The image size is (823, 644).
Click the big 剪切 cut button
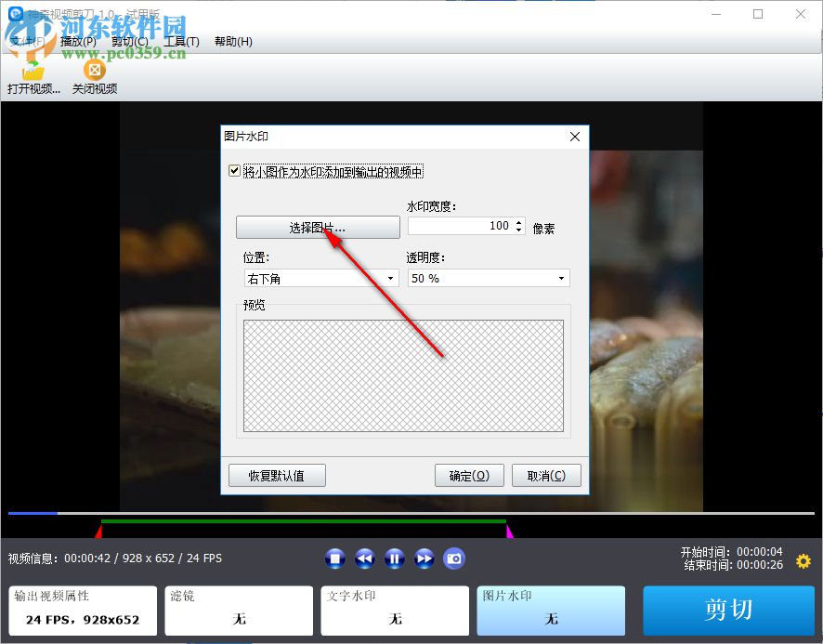click(728, 611)
